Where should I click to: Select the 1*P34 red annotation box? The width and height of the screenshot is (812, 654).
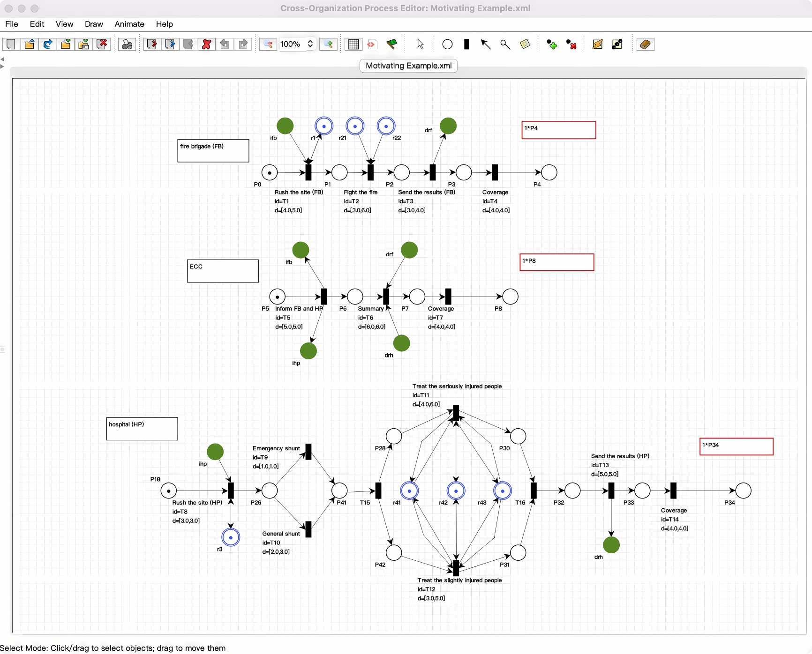click(x=737, y=446)
